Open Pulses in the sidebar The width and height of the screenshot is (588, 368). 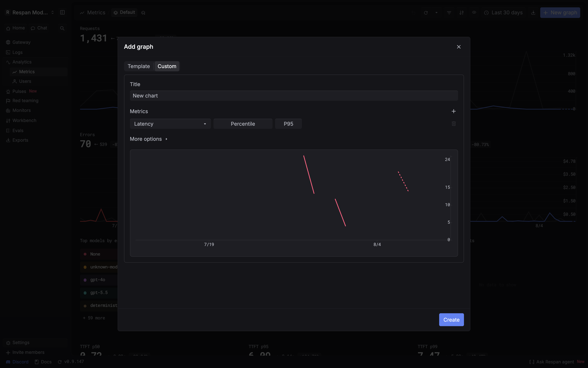pos(36,91)
